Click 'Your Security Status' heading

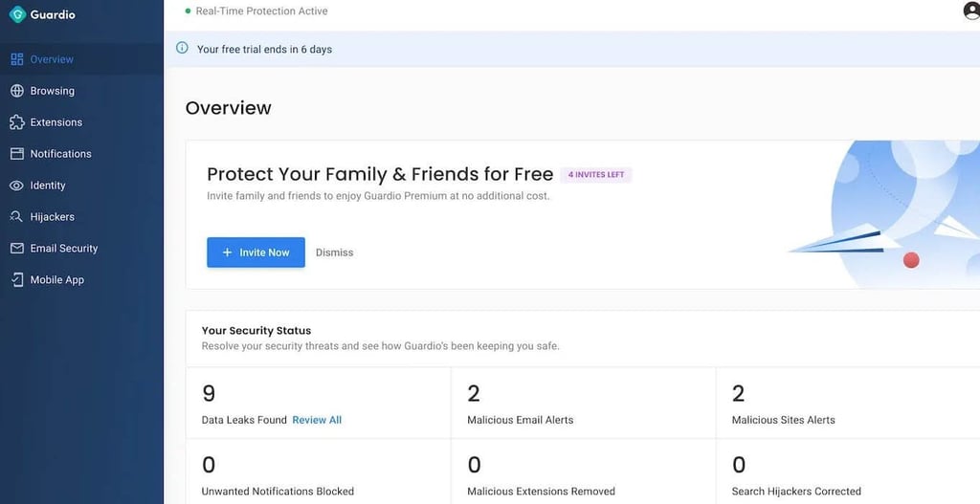pos(256,330)
